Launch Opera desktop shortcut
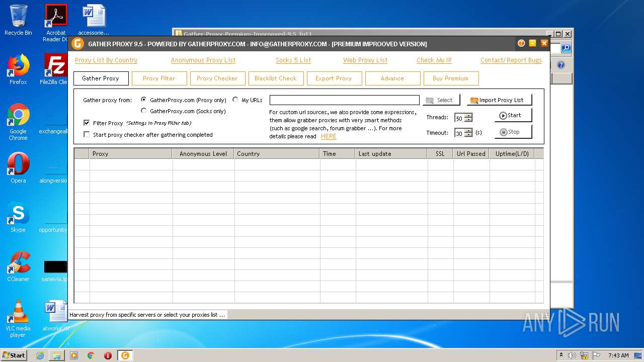 (x=18, y=167)
